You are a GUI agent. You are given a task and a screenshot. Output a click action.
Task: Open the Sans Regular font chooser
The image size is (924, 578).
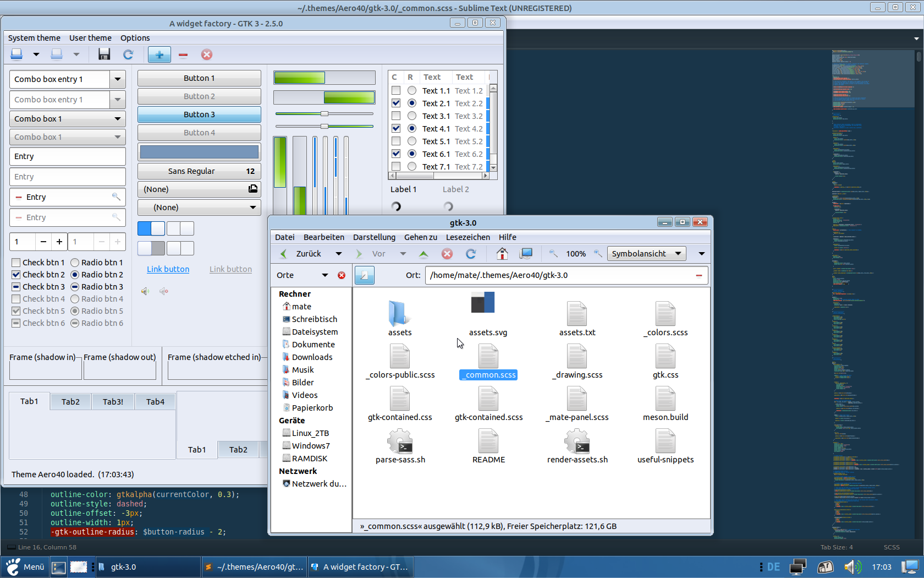click(199, 171)
